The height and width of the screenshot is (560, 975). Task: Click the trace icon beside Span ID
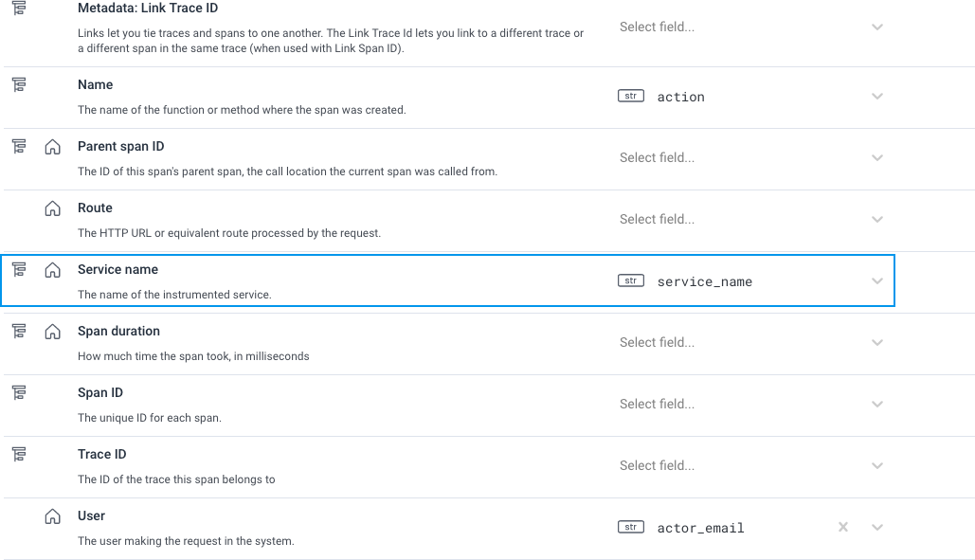18,391
